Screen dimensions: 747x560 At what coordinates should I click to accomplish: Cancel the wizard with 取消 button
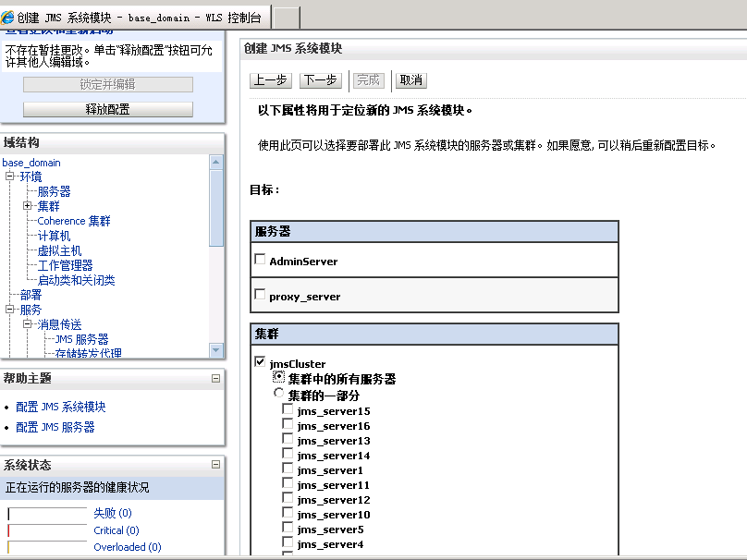click(411, 80)
